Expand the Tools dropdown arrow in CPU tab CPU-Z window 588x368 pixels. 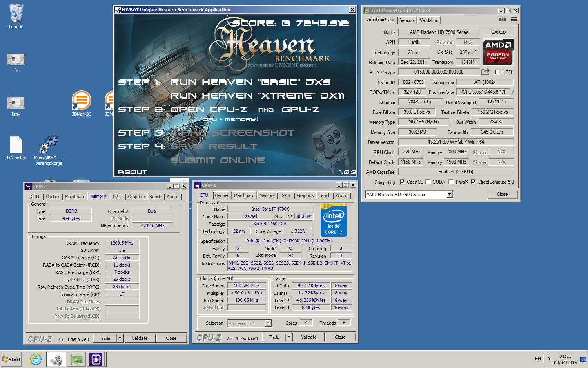(x=289, y=337)
